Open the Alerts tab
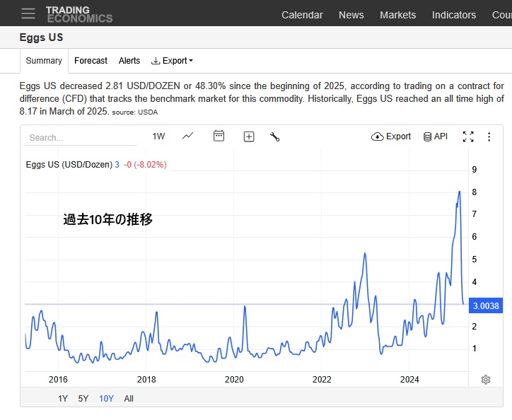Image resolution: width=512 pixels, height=420 pixels. click(129, 61)
